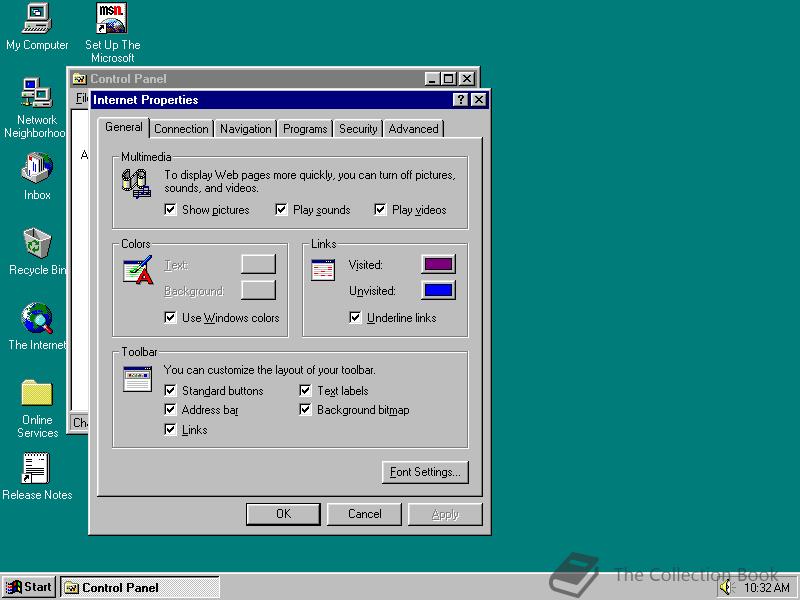The width and height of the screenshot is (800, 600).
Task: Maximize the Control Panel window
Action: click(447, 79)
